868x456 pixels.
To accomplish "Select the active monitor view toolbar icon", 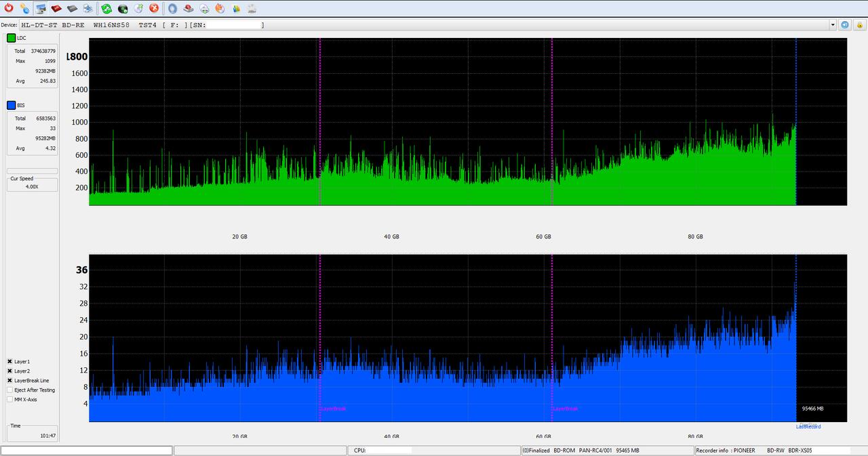I will 41,8.
